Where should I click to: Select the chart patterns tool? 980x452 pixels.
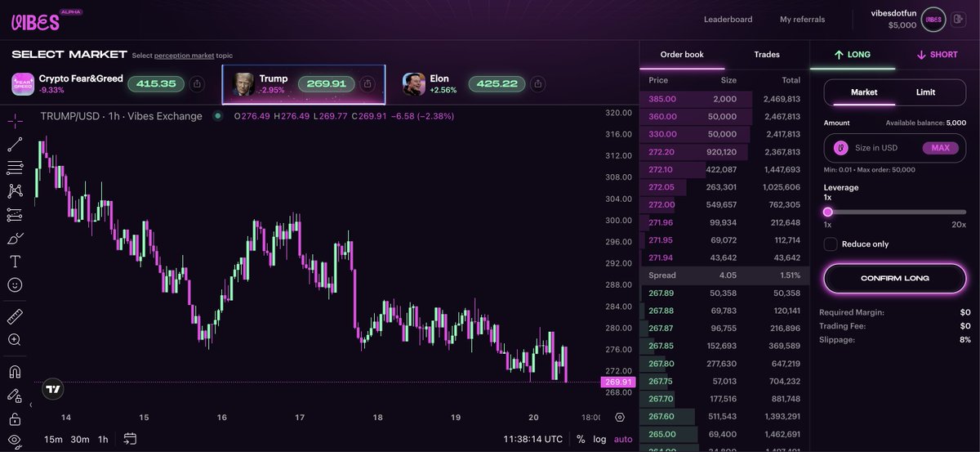tap(15, 191)
